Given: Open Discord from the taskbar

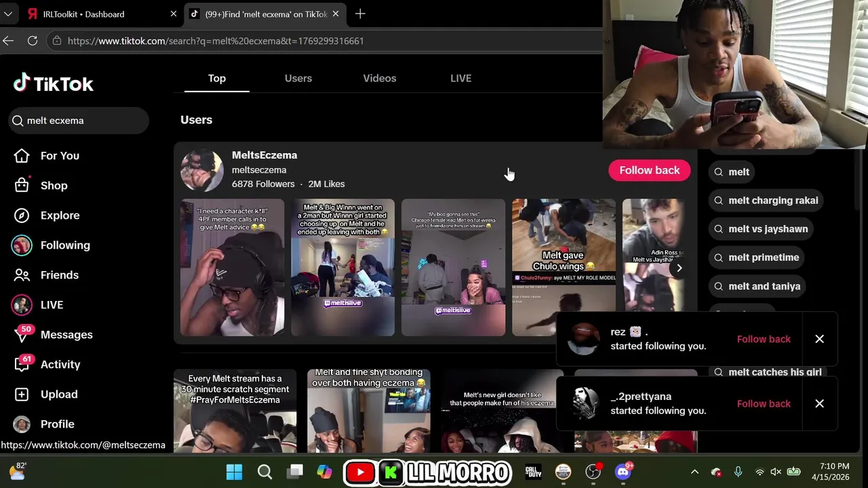Looking at the screenshot, I should coord(623,472).
